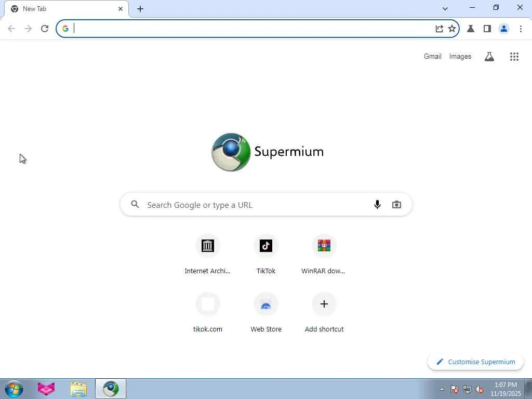Image resolution: width=532 pixels, height=399 pixels.
Task: Open the Gmail link
Action: coord(432,56)
